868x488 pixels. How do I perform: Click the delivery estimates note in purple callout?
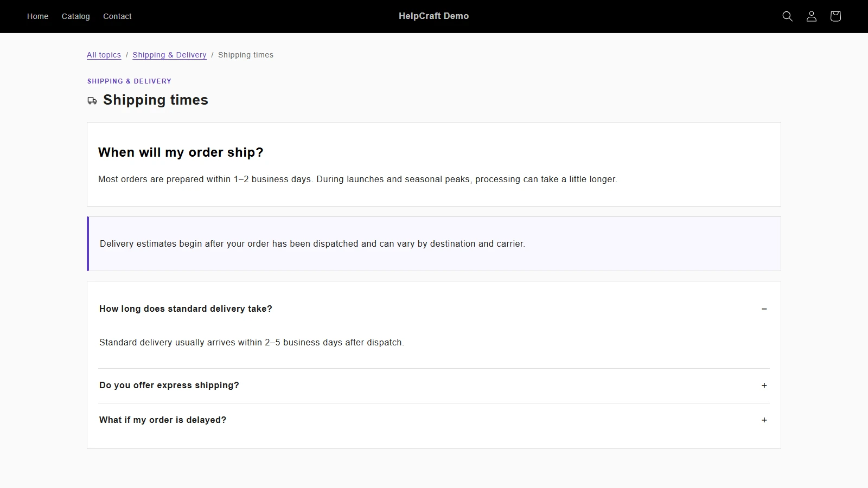(x=312, y=244)
